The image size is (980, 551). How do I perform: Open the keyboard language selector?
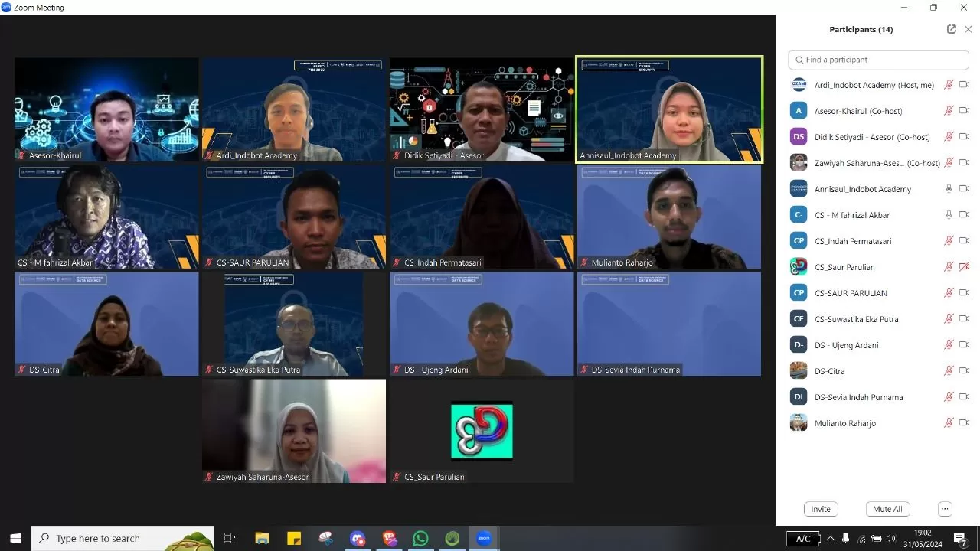(803, 538)
